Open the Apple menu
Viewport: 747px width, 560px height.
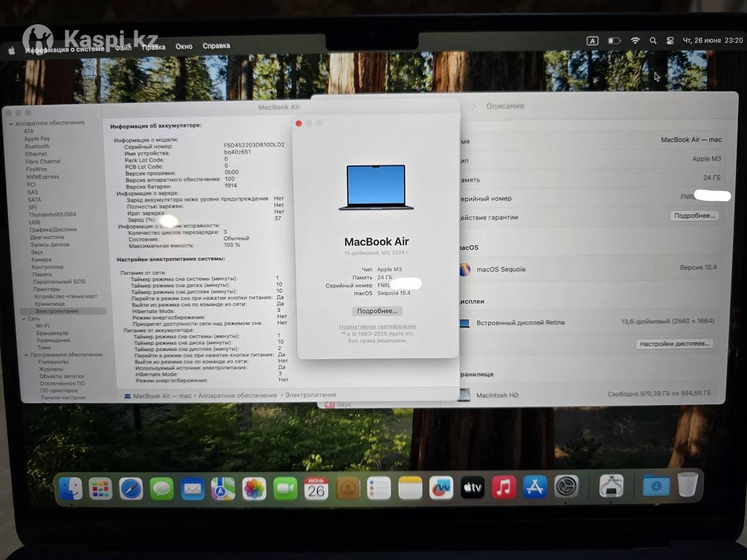coord(11,51)
